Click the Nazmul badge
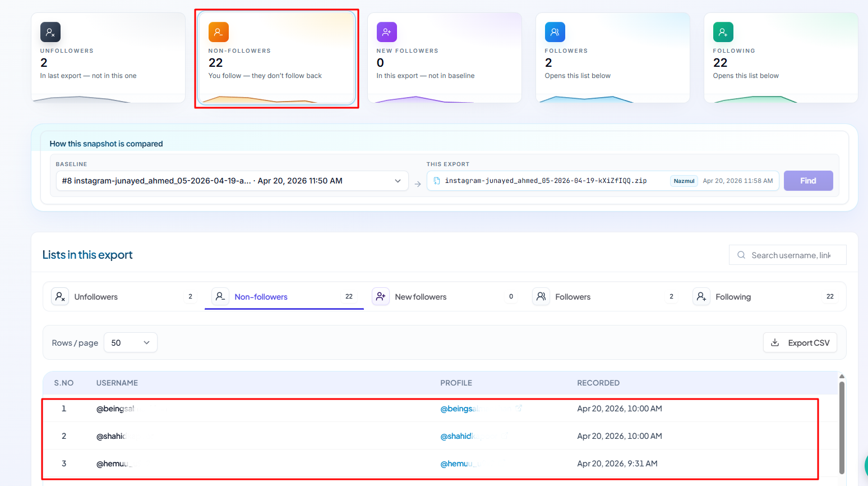The width and height of the screenshot is (868, 486). pos(684,181)
